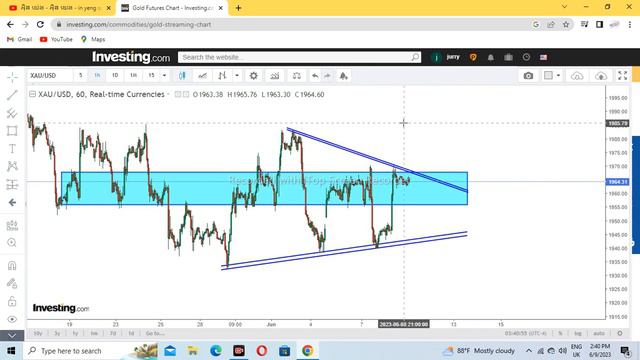Create a price alert bell

[x=344, y=76]
